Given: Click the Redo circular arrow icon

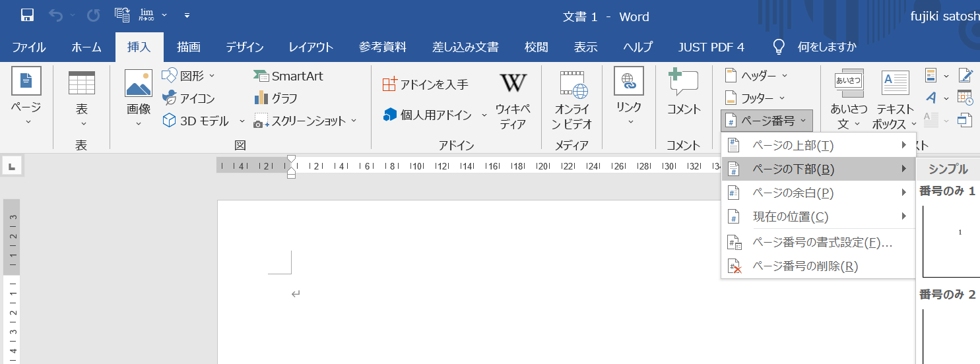Looking at the screenshot, I should (x=93, y=15).
